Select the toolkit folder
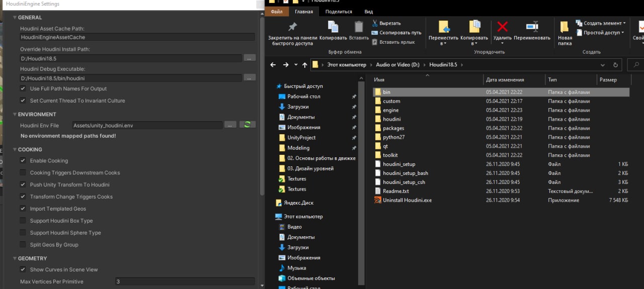 (x=390, y=155)
